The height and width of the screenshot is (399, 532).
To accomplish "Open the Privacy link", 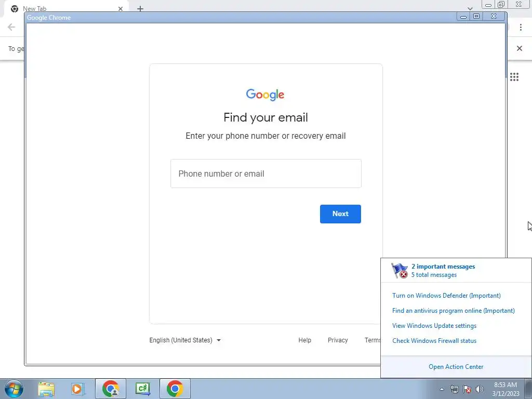I will (338, 340).
